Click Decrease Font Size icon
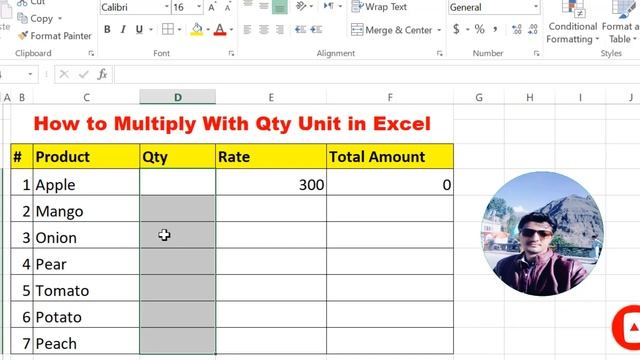Viewport: 640px width, 360px height. [228, 7]
